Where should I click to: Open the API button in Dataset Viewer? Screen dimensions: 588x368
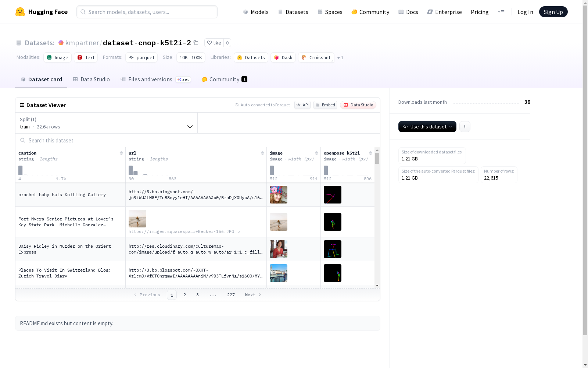click(x=302, y=105)
